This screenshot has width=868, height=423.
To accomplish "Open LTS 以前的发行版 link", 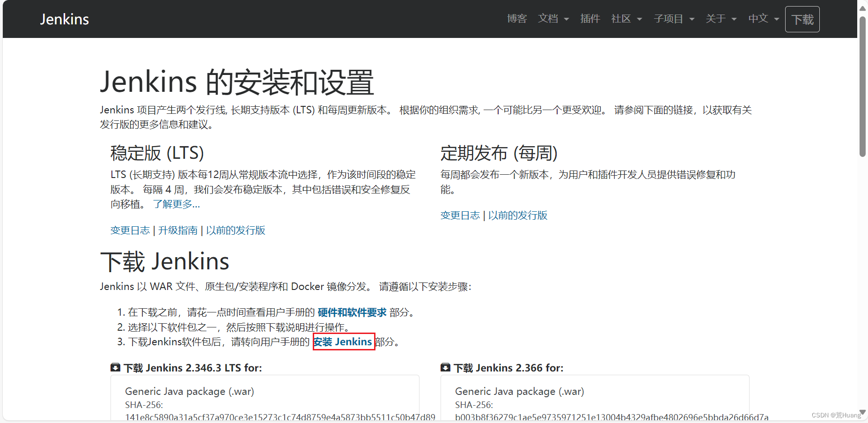I will [x=235, y=230].
